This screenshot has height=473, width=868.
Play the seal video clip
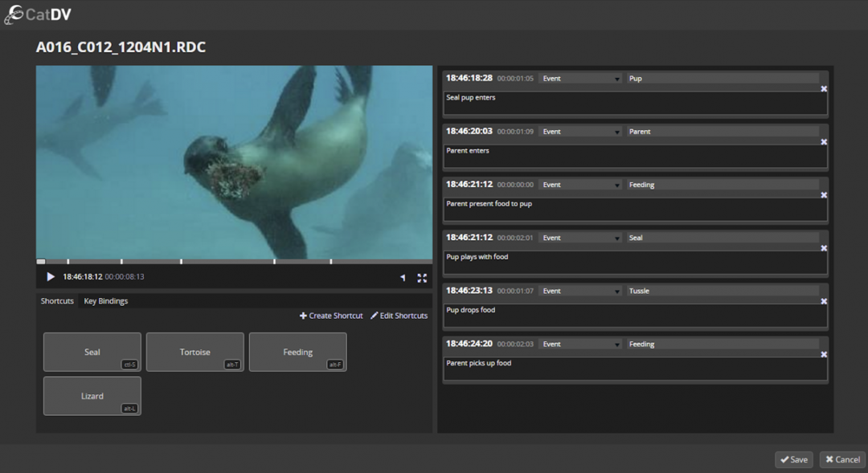pyautogui.click(x=51, y=277)
